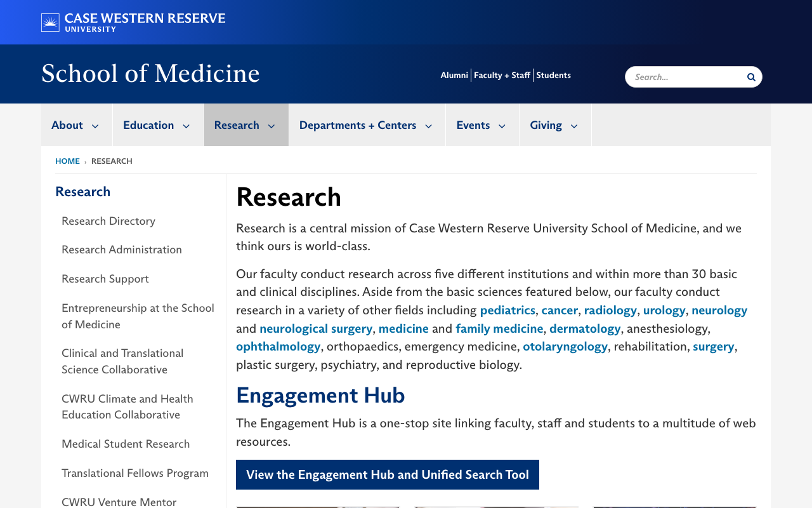Click View the Engagement Hub and Unified Search Tool

click(388, 475)
